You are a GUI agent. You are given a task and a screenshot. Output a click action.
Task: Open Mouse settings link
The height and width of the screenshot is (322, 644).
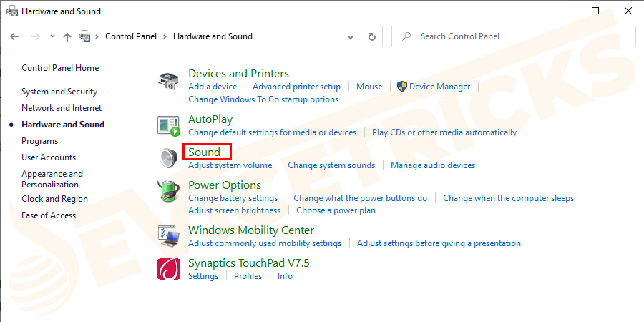pyautogui.click(x=369, y=87)
